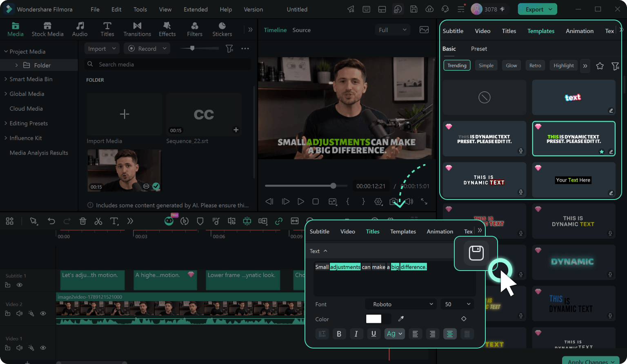Open the four-squares layout icon beside timeline tools
The height and width of the screenshot is (364, 627).
10,221
